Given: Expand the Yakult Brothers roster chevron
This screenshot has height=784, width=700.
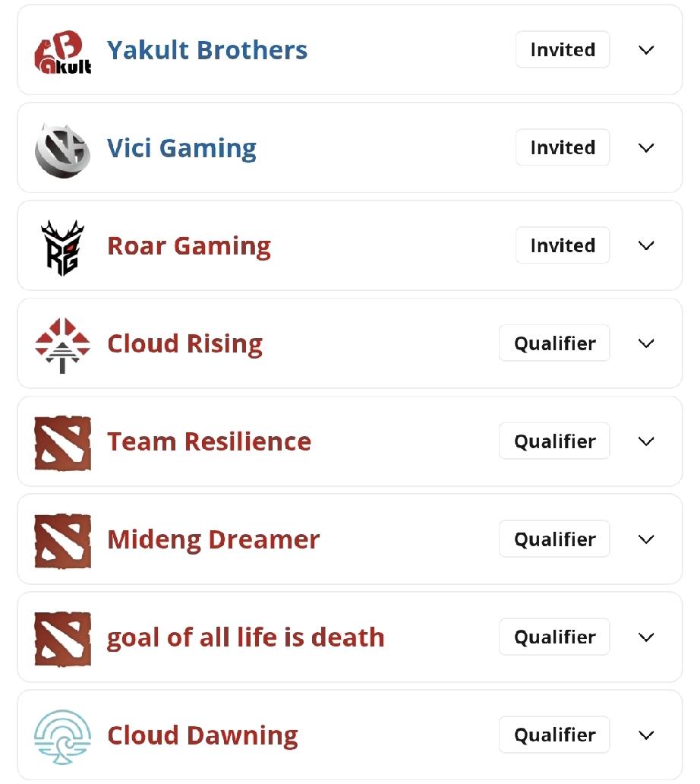Looking at the screenshot, I should tap(646, 50).
